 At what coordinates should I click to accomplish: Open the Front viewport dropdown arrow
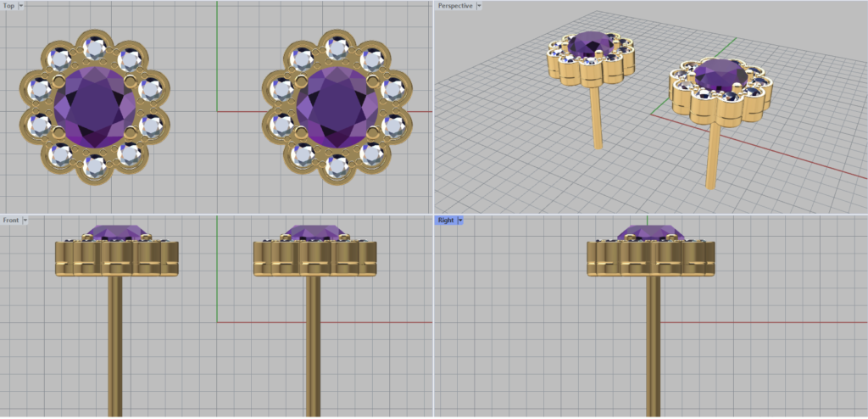(25, 221)
